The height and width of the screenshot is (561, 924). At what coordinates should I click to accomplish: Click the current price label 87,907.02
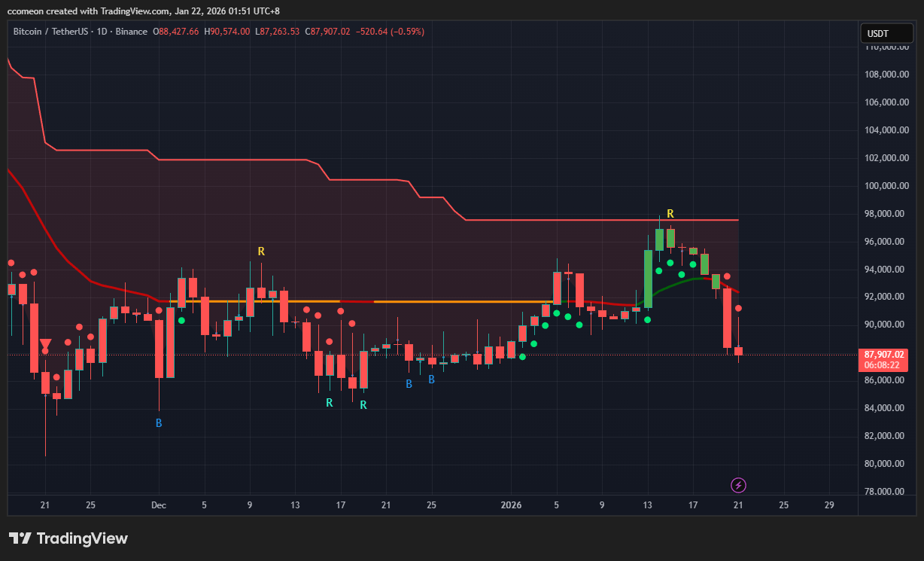(884, 354)
